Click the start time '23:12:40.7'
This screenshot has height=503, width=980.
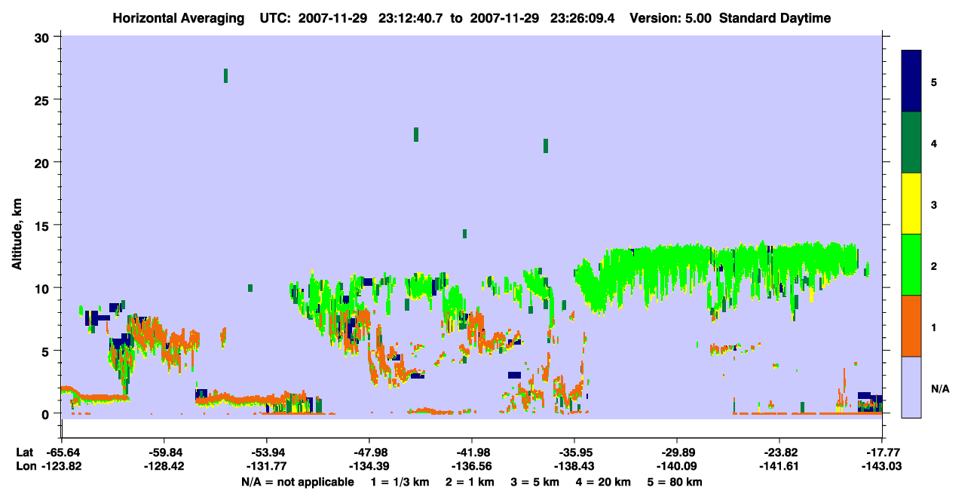(x=412, y=18)
